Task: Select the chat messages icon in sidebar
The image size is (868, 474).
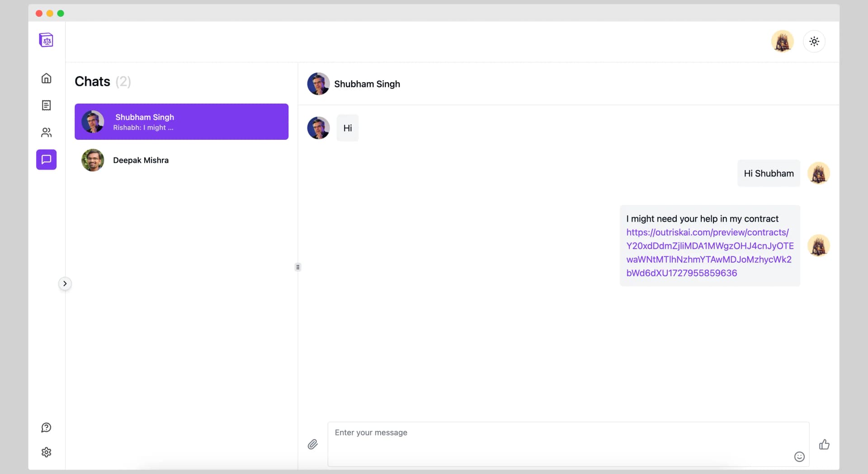Action: (x=46, y=160)
